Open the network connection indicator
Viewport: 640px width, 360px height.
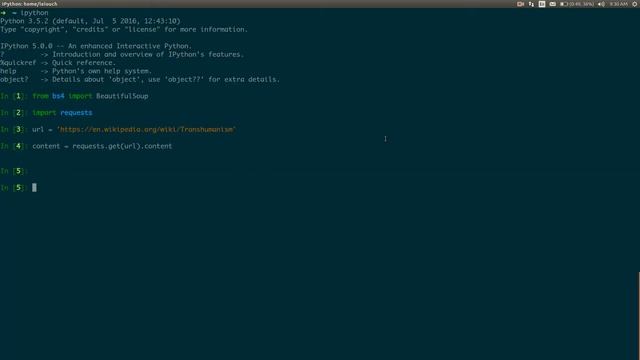point(531,4)
